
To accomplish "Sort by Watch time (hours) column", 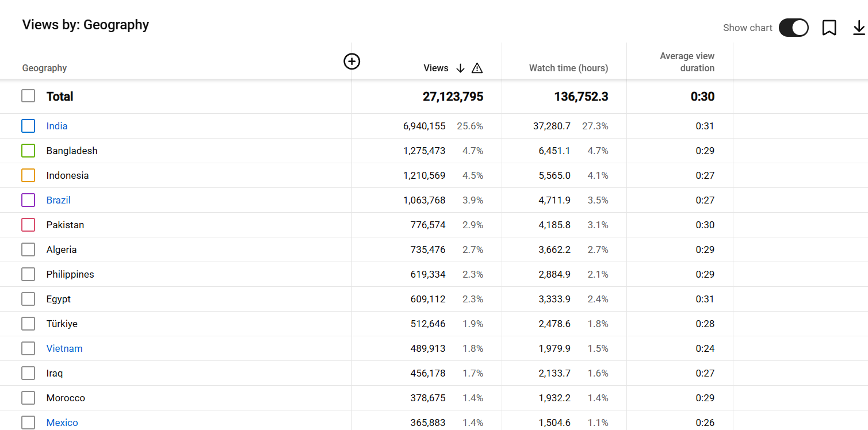I will [x=568, y=68].
